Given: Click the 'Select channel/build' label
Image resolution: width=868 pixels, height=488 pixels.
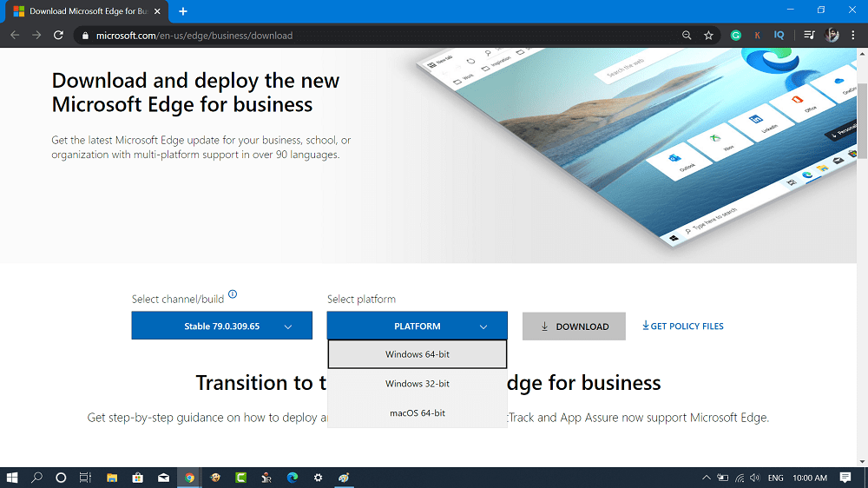Looking at the screenshot, I should point(178,299).
